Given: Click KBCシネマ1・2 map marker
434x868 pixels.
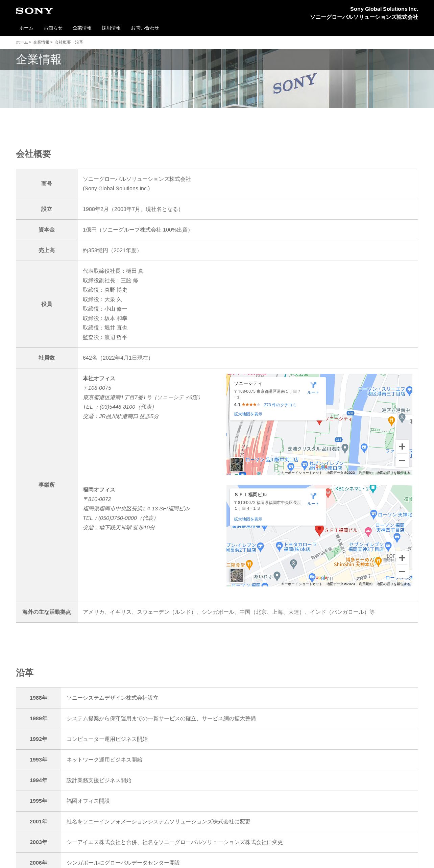Looking at the screenshot, I should (373, 489).
